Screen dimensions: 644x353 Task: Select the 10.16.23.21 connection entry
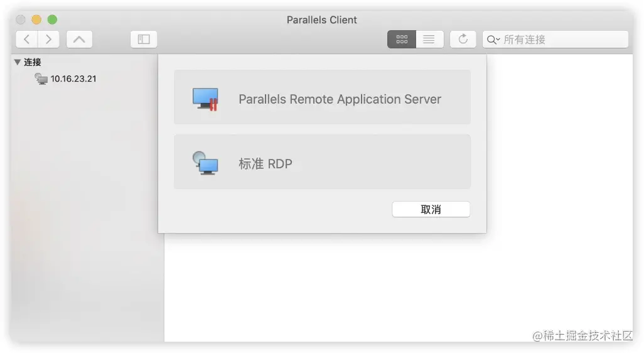[73, 79]
